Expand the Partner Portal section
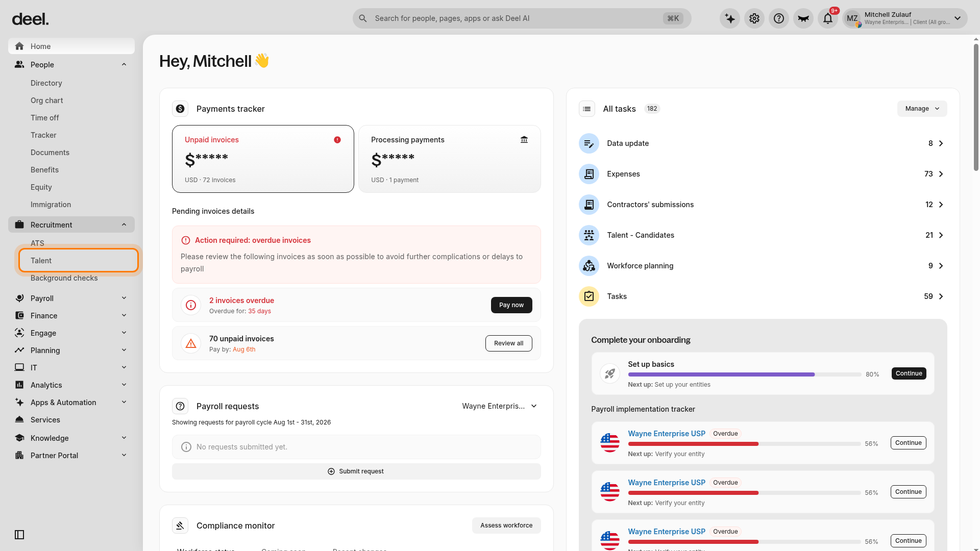This screenshot has width=980, height=551. [71, 456]
